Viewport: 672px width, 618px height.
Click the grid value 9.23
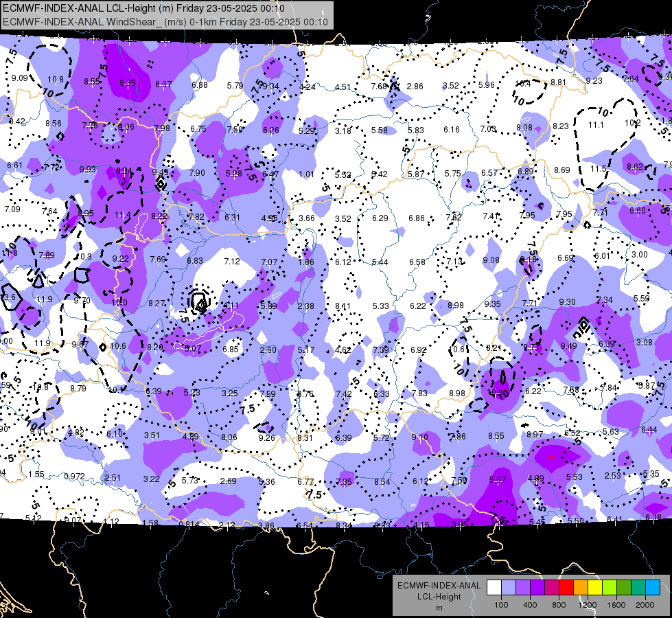[x=594, y=80]
